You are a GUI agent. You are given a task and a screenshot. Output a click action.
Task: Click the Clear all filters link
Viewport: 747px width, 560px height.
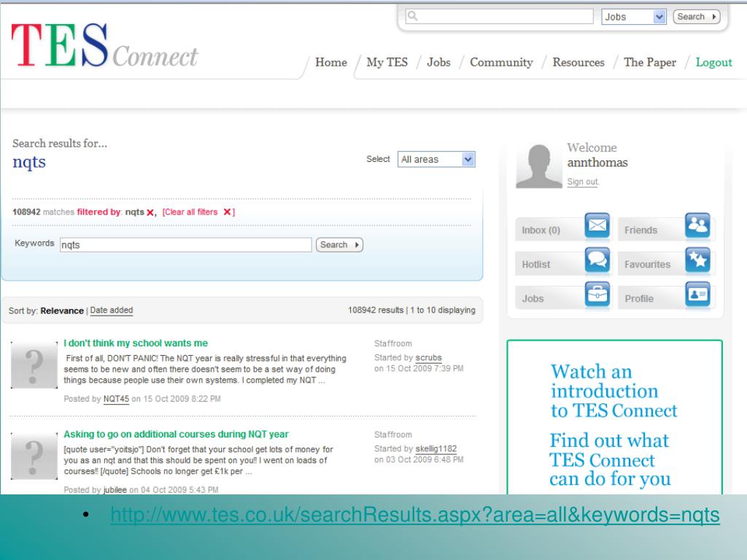[x=190, y=212]
